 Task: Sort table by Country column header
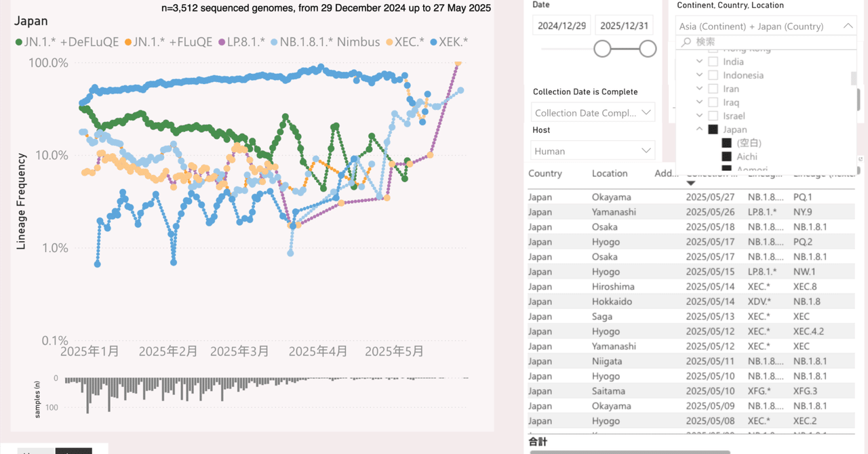[x=545, y=173]
